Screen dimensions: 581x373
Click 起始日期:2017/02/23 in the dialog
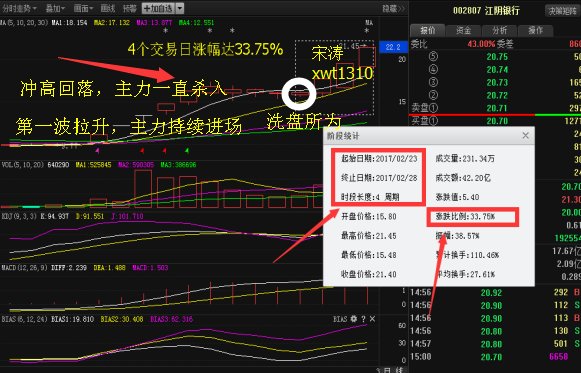point(379,159)
